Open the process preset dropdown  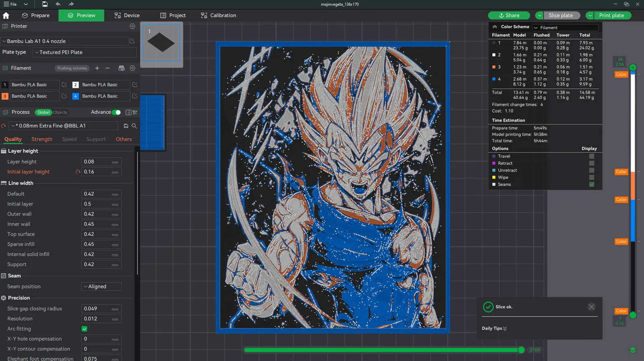[x=63, y=126]
